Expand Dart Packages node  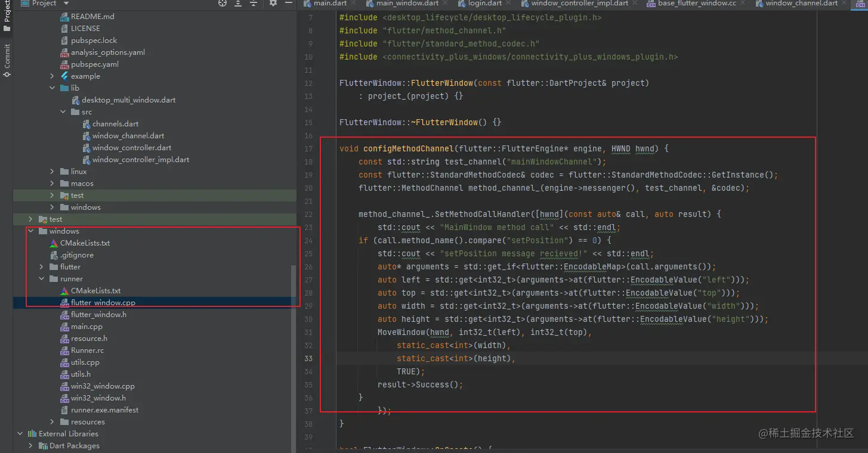coord(30,446)
